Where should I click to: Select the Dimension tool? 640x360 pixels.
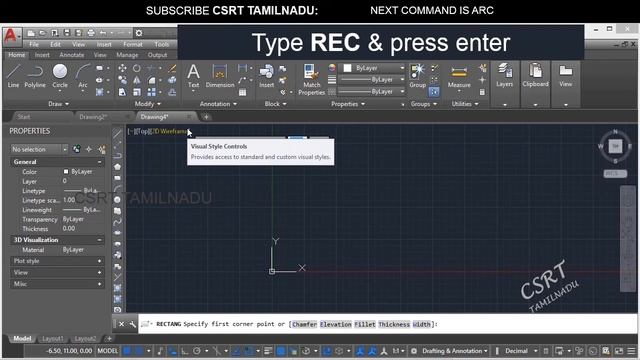pos(220,76)
